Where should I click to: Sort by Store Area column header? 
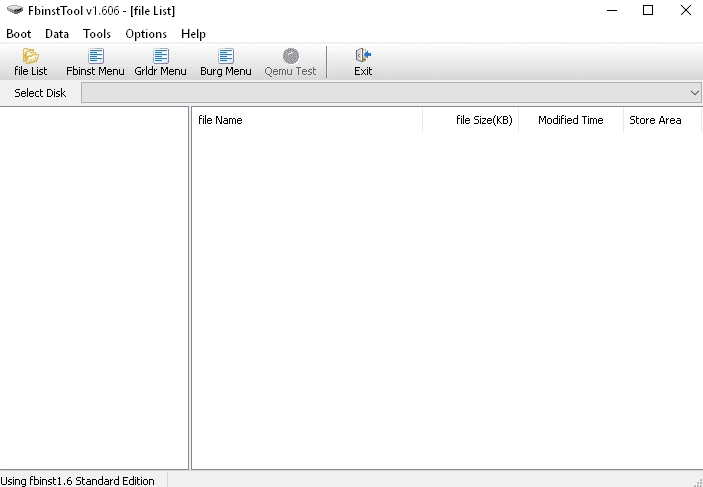662,120
